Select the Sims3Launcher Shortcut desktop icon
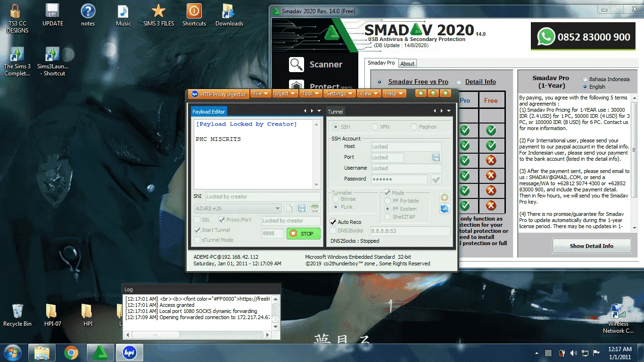The width and height of the screenshot is (644, 362). [53, 62]
